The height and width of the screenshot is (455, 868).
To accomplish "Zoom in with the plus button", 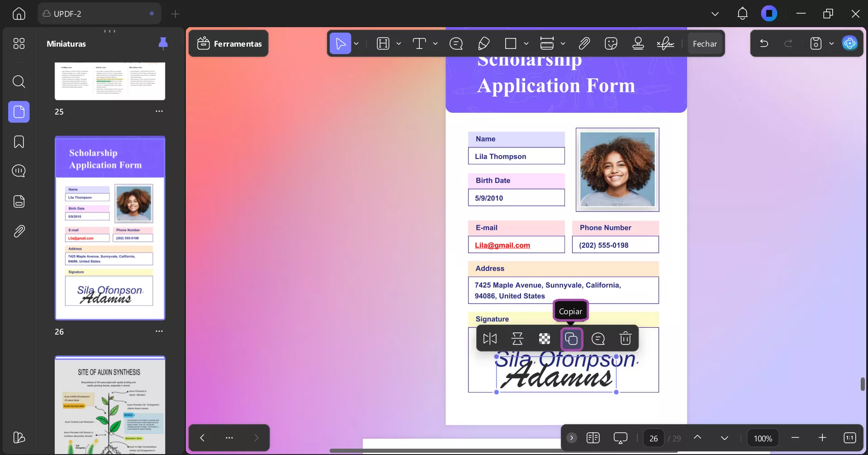I will 822,438.
